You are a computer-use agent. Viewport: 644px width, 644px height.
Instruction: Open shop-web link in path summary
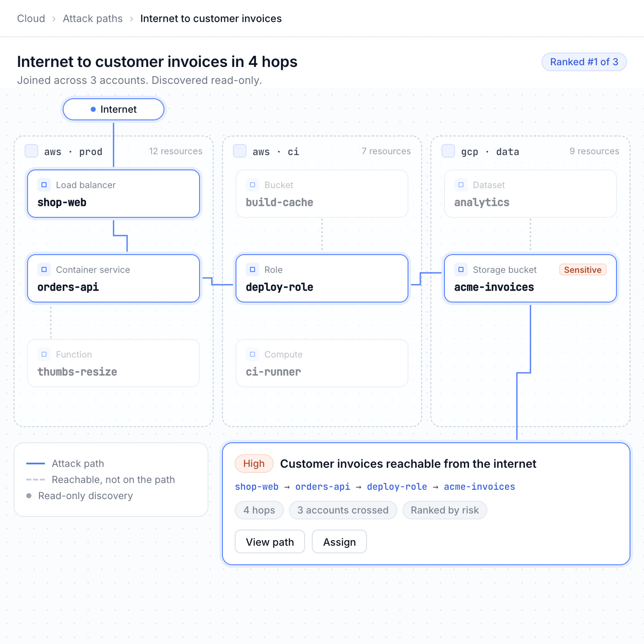pyautogui.click(x=257, y=487)
